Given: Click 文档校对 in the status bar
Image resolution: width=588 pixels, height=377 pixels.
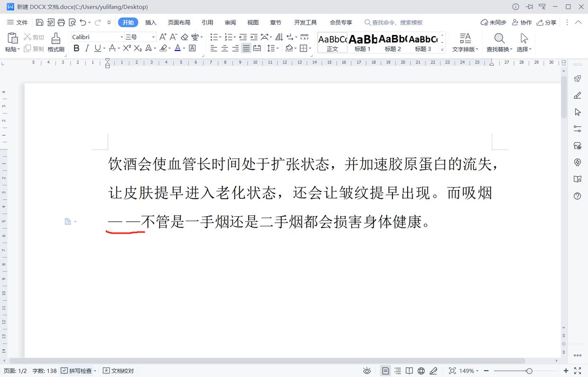Looking at the screenshot, I should pyautogui.click(x=118, y=371).
